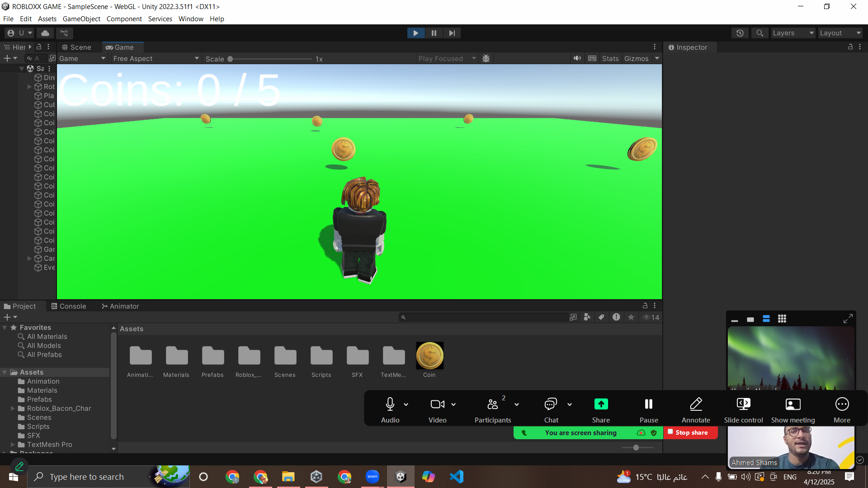Open the SampleScene three-dot options
868x488 pixels.
click(49, 69)
